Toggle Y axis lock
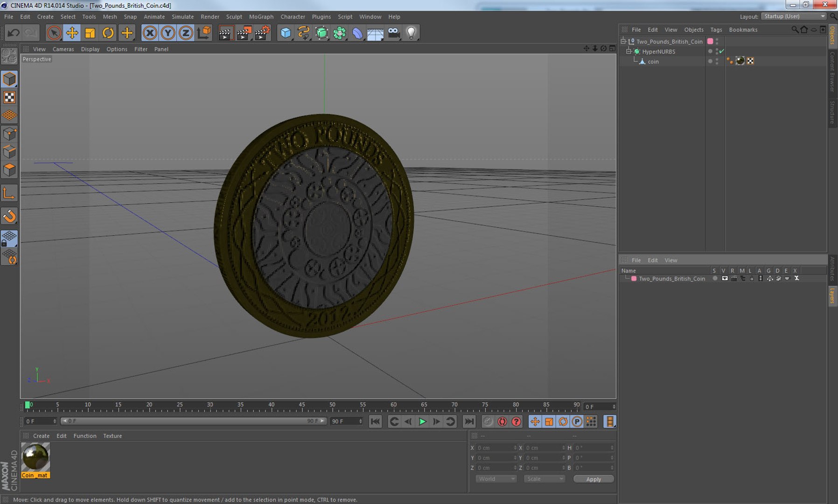This screenshot has width=838, height=504. [x=168, y=33]
